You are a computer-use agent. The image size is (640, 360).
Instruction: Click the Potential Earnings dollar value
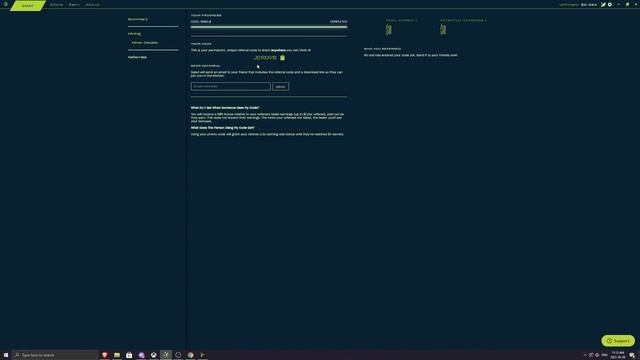(x=443, y=29)
